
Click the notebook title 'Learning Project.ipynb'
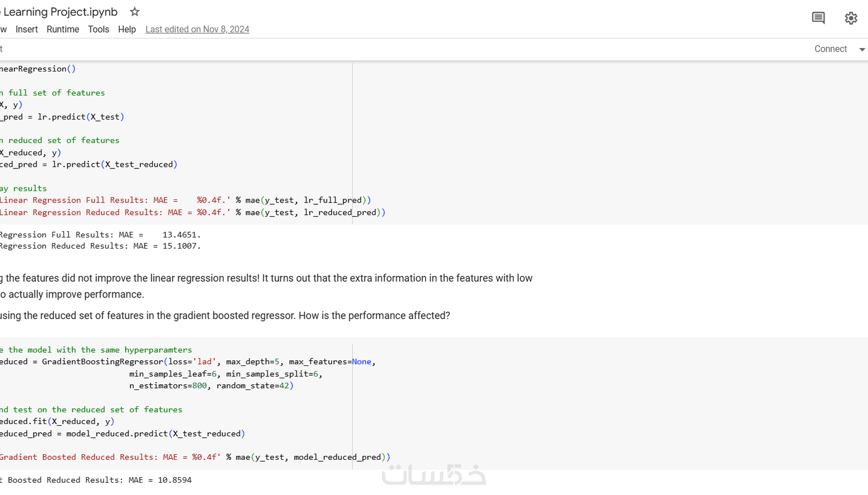tap(60, 12)
